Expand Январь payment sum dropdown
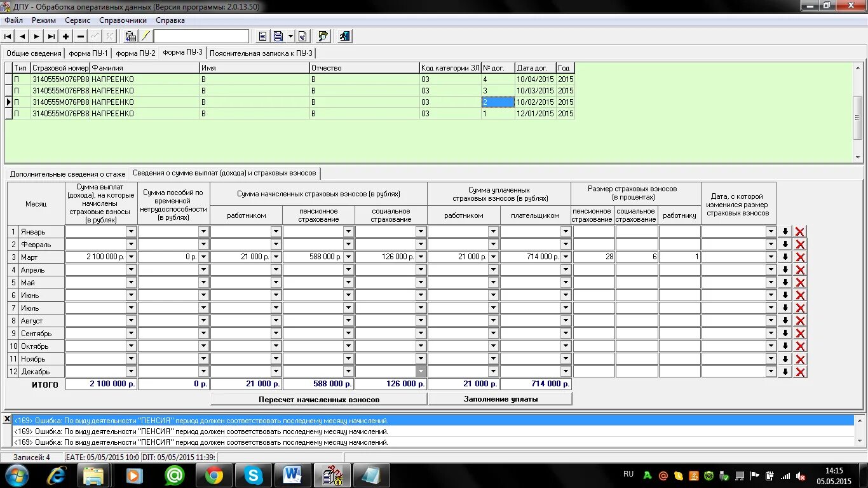The height and width of the screenshot is (488, 868). tap(132, 232)
